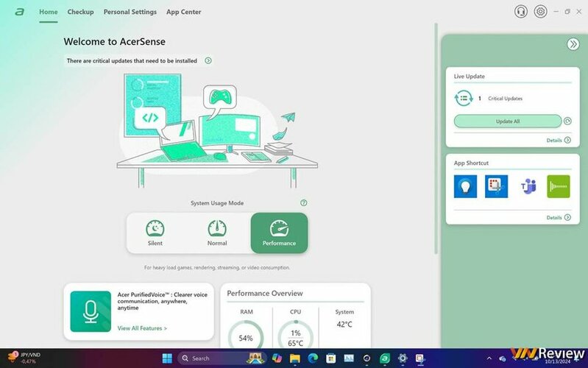This screenshot has width=588, height=368.
Task: Open Microsoft Store from the taskbar
Action: [x=330, y=358]
